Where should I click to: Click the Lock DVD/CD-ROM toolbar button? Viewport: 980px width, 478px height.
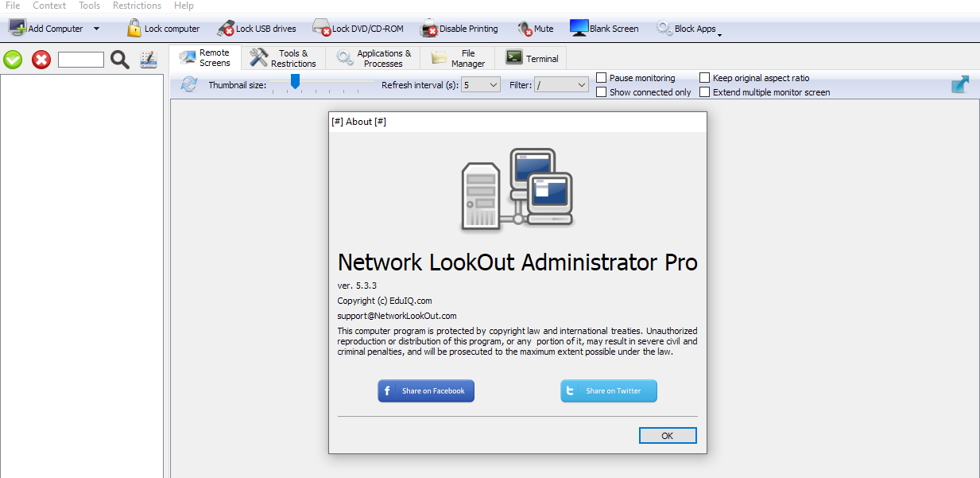[358, 29]
